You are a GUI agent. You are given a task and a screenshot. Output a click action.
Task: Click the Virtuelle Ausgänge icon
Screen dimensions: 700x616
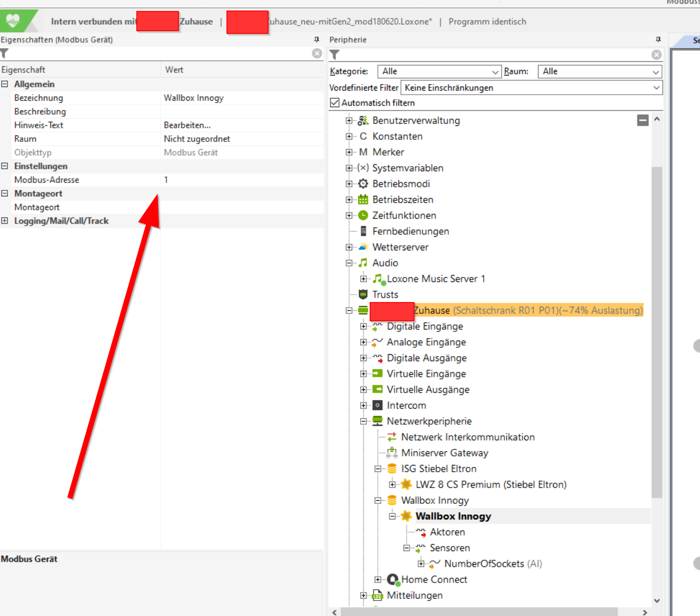(377, 389)
